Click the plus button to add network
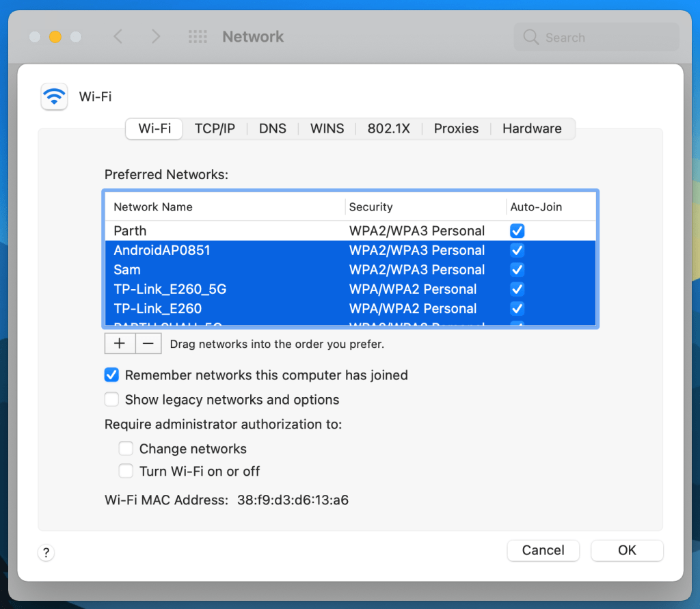Image resolution: width=700 pixels, height=609 pixels. [120, 344]
